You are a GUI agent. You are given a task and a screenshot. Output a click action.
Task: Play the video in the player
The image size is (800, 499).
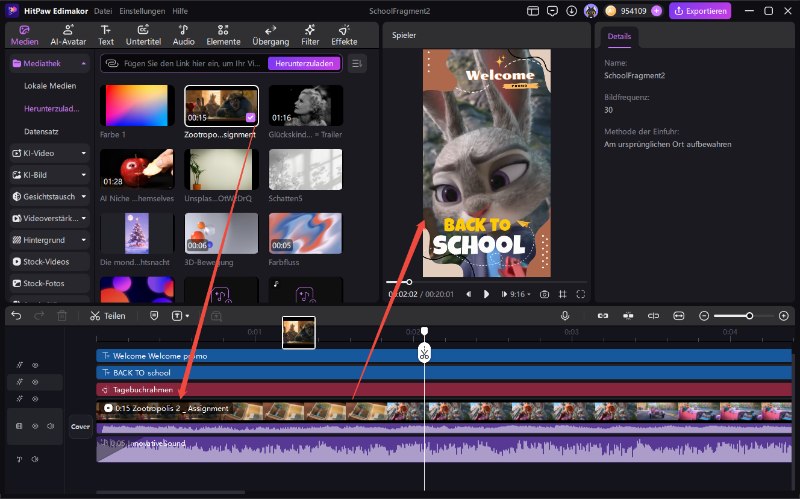click(x=487, y=294)
